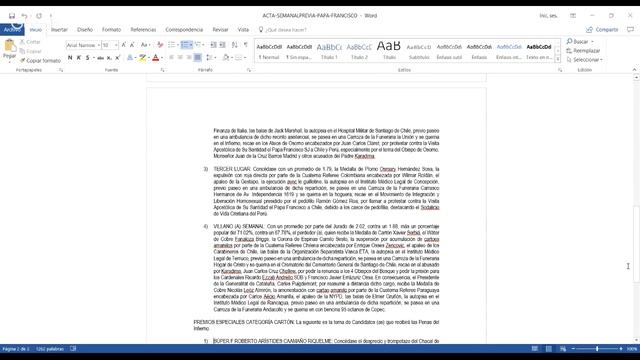Switch to web layout view in status bar
Image resolution: width=640 pixels, height=360 pixels.
pyautogui.click(x=563, y=349)
